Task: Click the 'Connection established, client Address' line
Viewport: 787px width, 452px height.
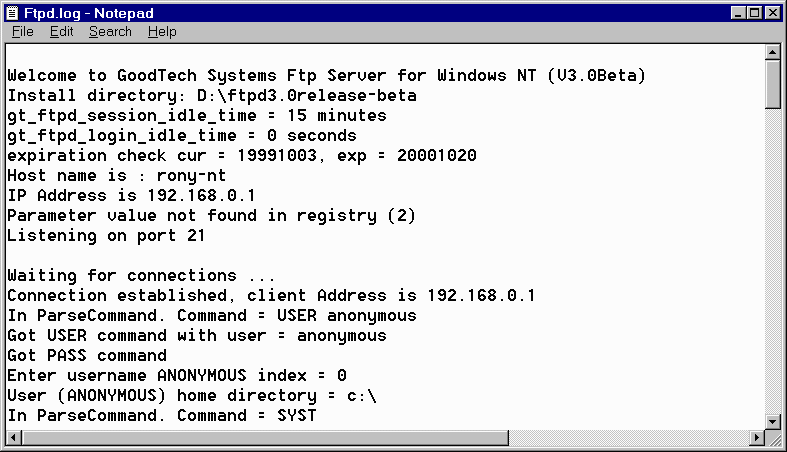Action: [x=272, y=296]
